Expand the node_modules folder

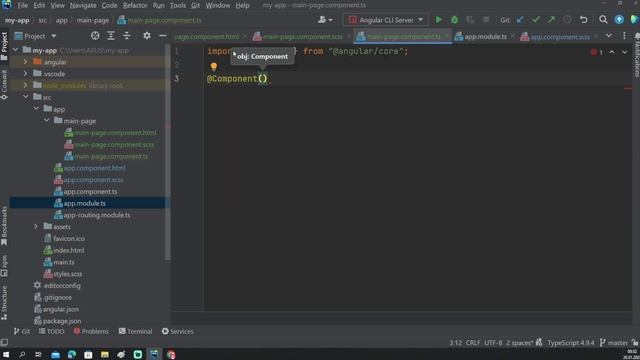(25, 86)
